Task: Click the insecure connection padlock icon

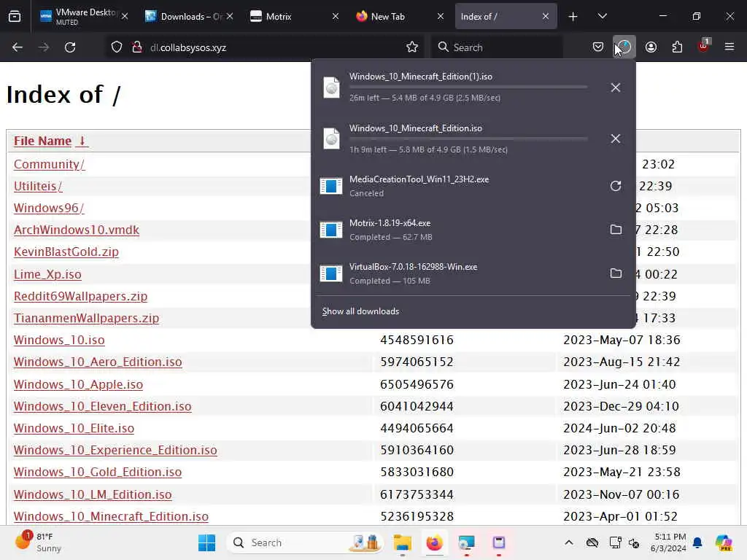Action: (137, 47)
